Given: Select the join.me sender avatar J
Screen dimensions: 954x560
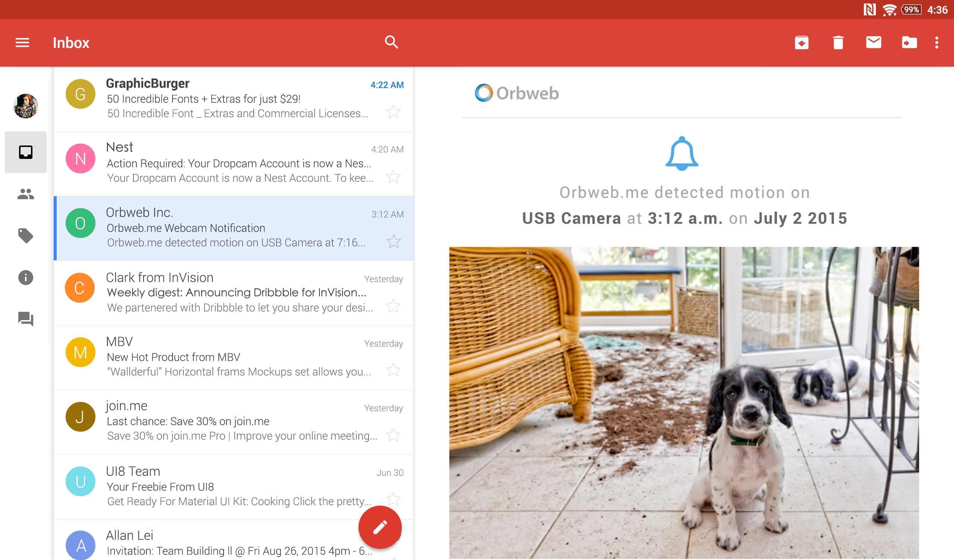Looking at the screenshot, I should pos(80,417).
